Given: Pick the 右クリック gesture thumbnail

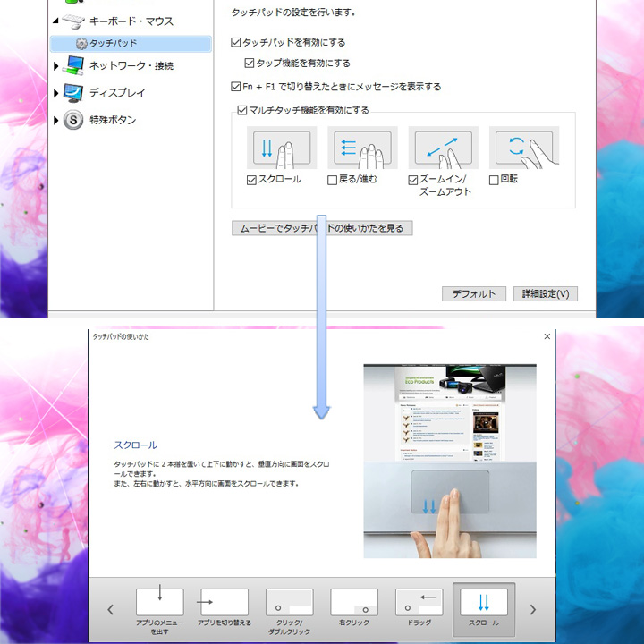Looking at the screenshot, I should (x=354, y=602).
